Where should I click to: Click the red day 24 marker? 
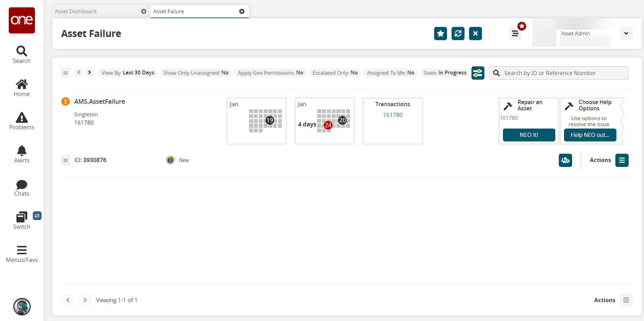point(328,125)
